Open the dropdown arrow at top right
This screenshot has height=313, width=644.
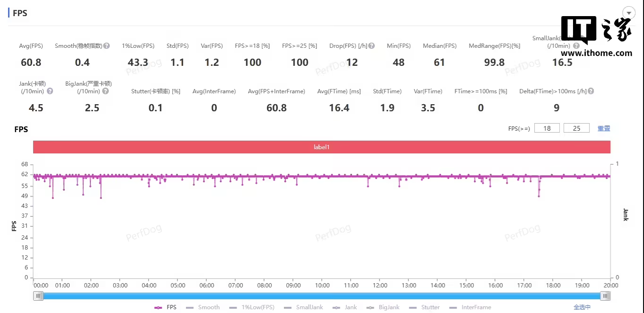(x=628, y=13)
